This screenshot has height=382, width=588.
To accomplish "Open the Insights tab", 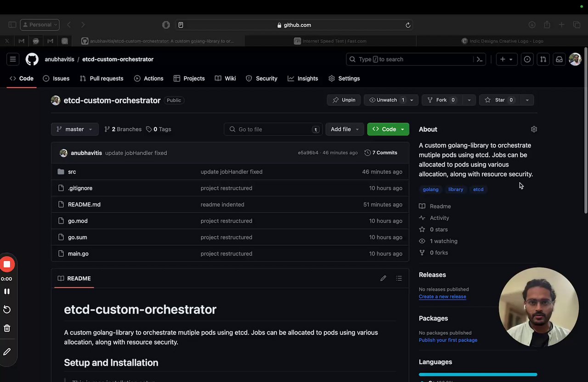I will pos(303,79).
